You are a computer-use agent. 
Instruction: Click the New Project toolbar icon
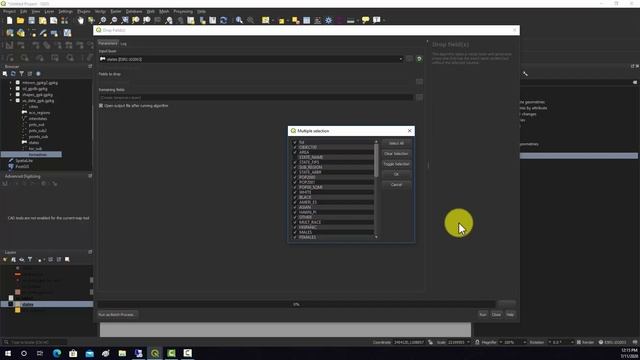pos(9,20)
